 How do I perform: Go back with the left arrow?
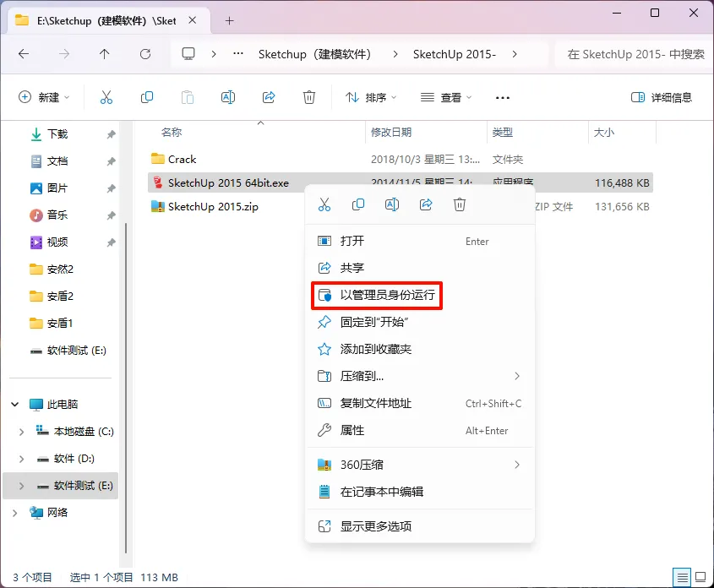coord(24,54)
